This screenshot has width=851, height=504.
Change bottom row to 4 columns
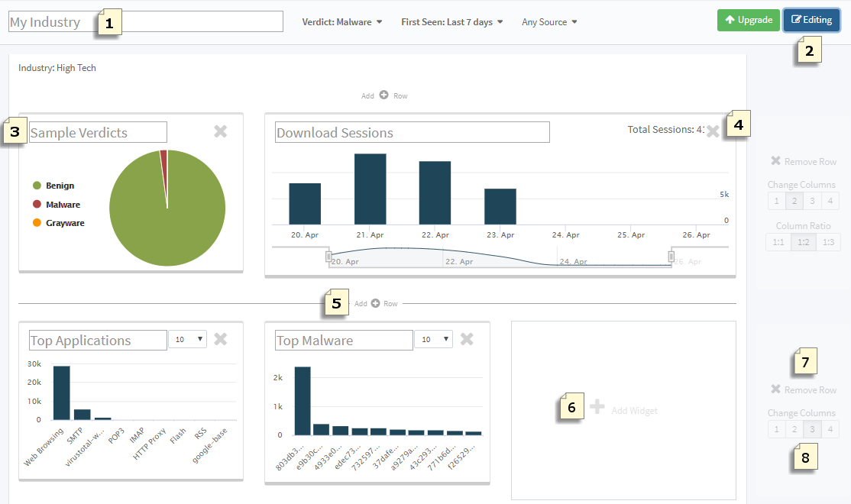(x=830, y=429)
